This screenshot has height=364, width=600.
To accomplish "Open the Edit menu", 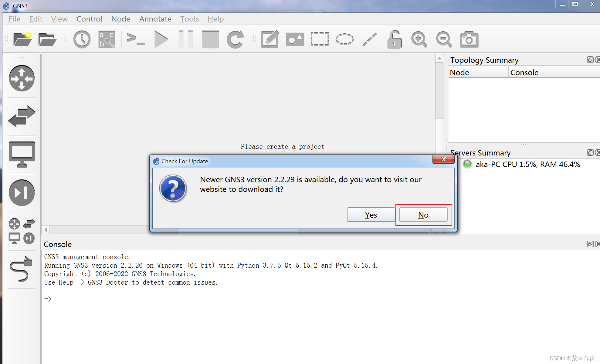I will (x=36, y=19).
